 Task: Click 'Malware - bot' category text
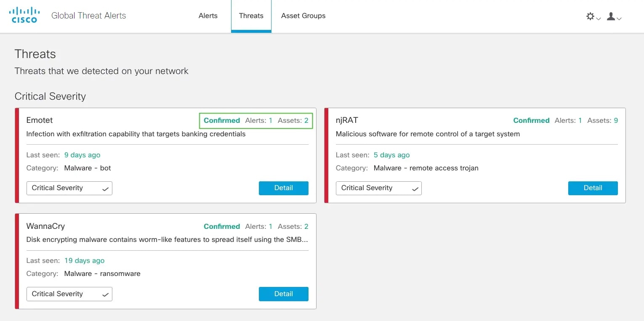click(88, 168)
